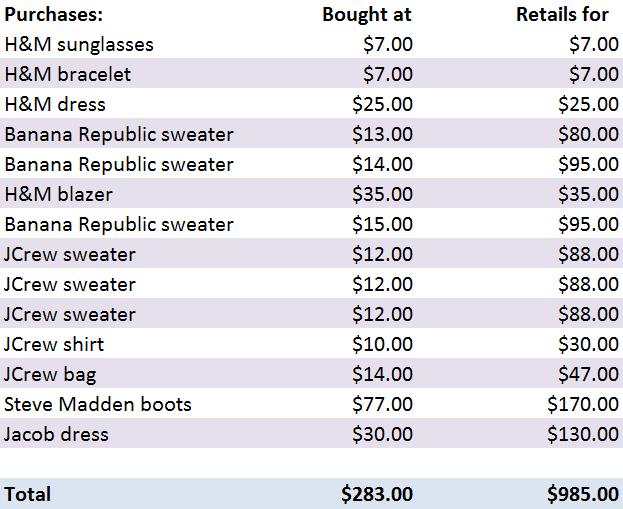This screenshot has height=509, width=623.
Task: Select the H&M blazer cell
Action: click(x=58, y=194)
